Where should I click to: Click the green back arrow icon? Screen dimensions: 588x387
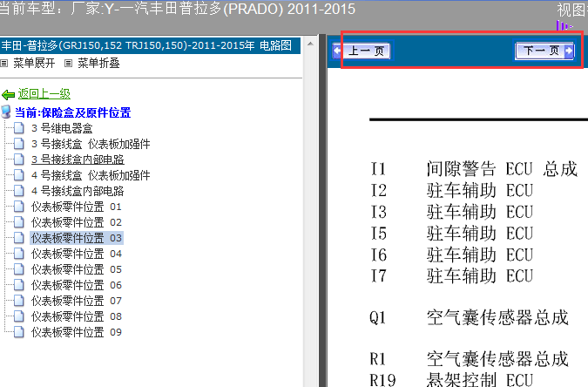click(x=8, y=94)
